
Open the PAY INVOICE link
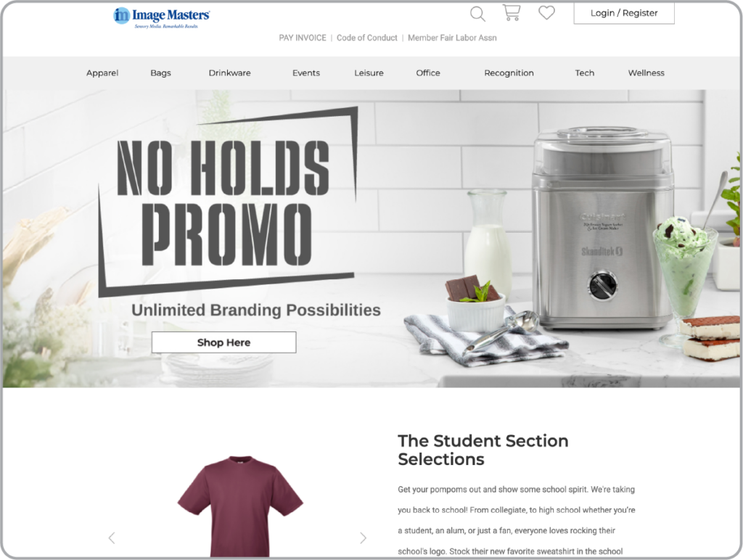pyautogui.click(x=303, y=38)
